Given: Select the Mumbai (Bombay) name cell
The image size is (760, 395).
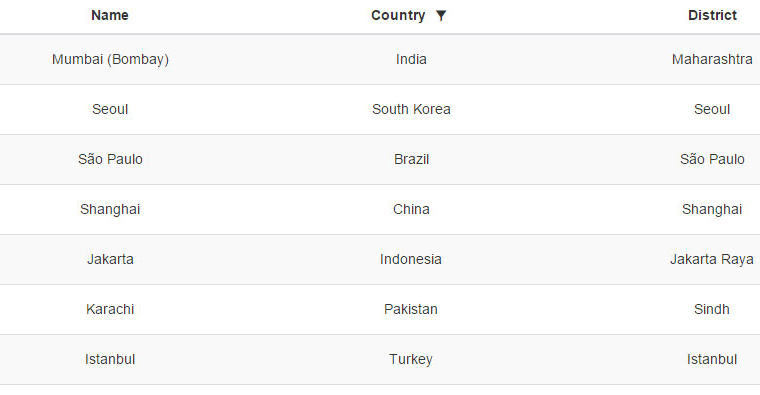Looking at the screenshot, I should [x=110, y=60].
